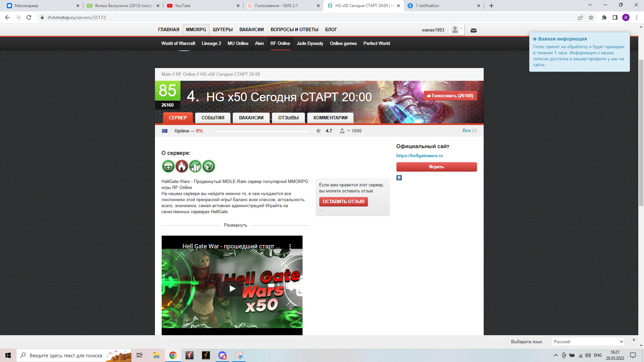Open Chrome three-dot menu
Image resolution: width=644 pixels, height=362 pixels.
pos(637,17)
